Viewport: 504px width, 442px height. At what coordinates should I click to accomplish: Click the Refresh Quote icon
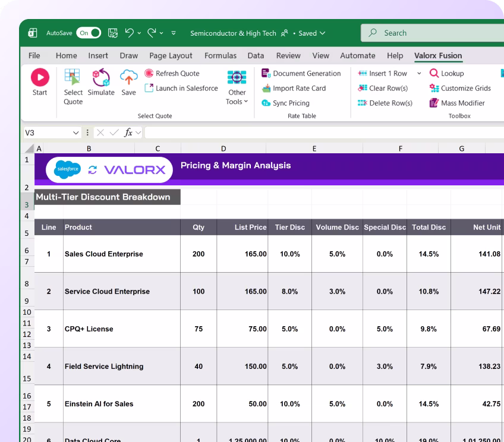[149, 73]
